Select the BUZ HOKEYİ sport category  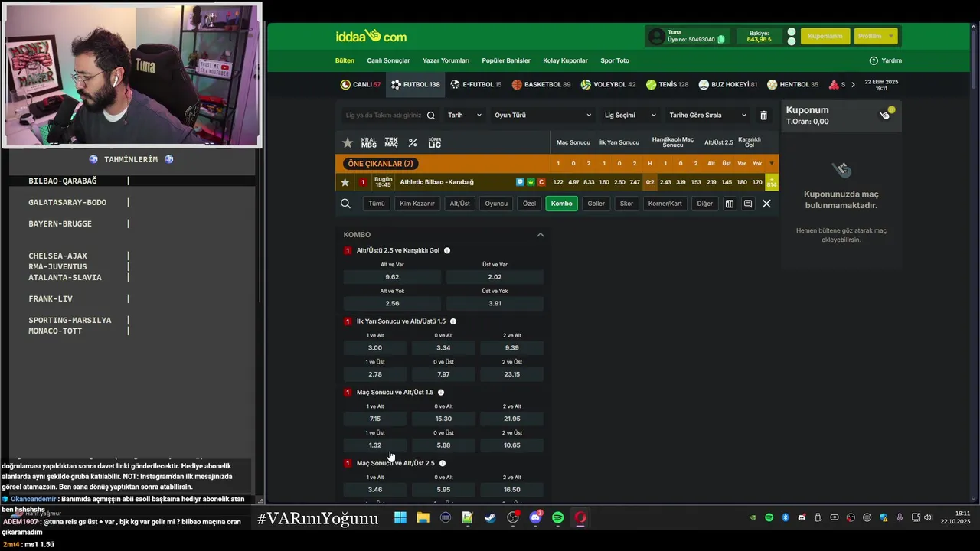click(x=727, y=84)
